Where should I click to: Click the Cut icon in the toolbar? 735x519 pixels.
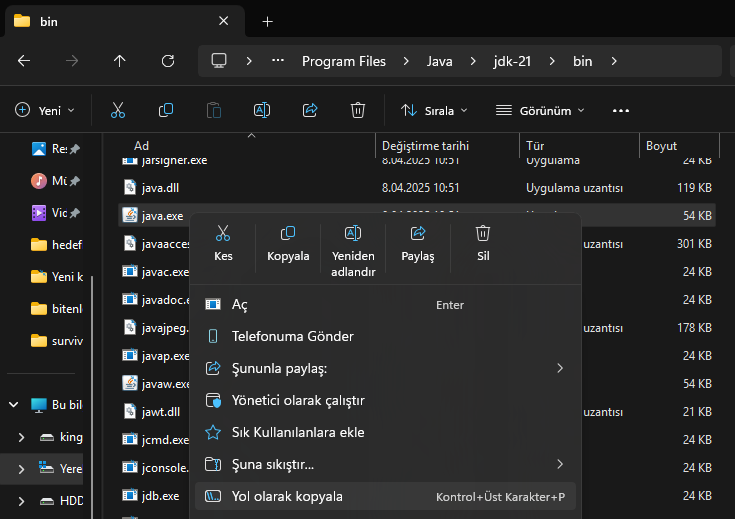coord(118,111)
